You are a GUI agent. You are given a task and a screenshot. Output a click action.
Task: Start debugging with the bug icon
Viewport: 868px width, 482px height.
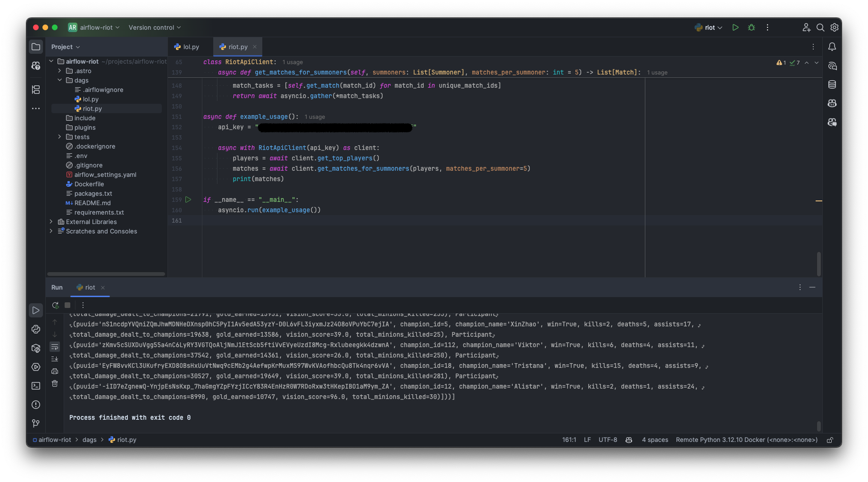coord(751,27)
